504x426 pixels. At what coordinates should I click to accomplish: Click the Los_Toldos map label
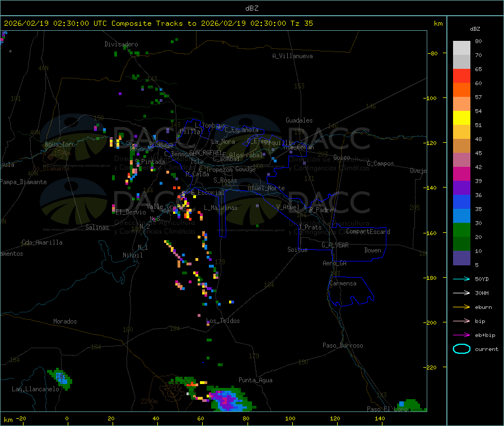point(223,321)
